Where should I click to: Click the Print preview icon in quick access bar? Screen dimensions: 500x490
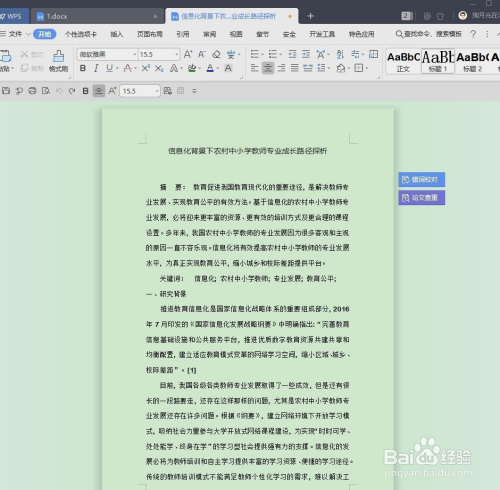(x=46, y=91)
